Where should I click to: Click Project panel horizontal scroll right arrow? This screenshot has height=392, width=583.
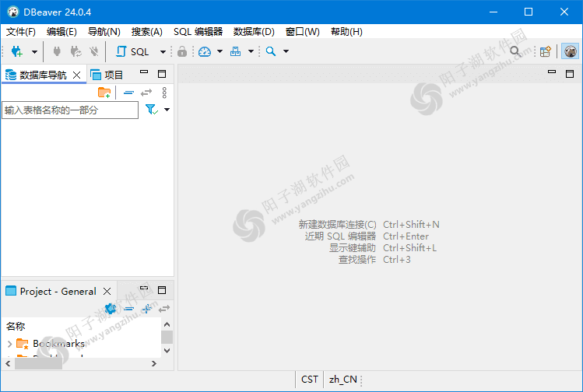[154, 364]
